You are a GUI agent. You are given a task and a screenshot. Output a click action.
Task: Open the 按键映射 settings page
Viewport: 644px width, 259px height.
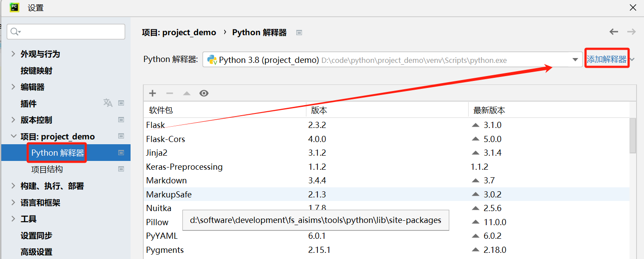[36, 70]
